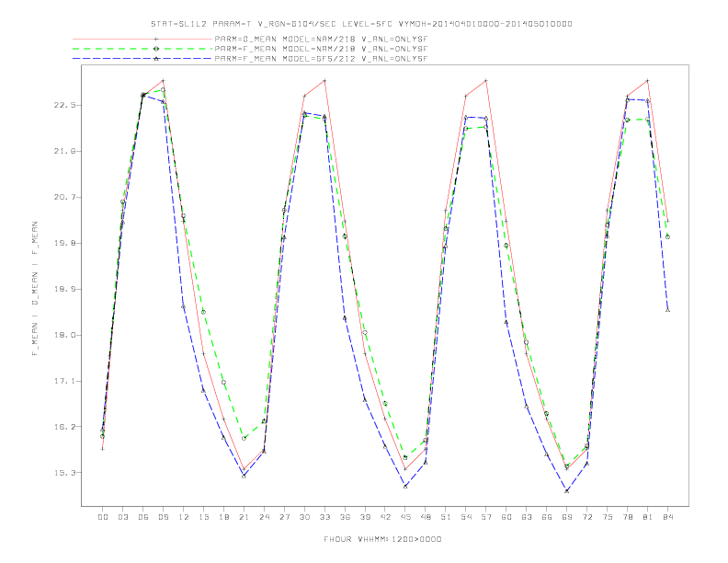Click the x-axis hour label 60

click(506, 517)
